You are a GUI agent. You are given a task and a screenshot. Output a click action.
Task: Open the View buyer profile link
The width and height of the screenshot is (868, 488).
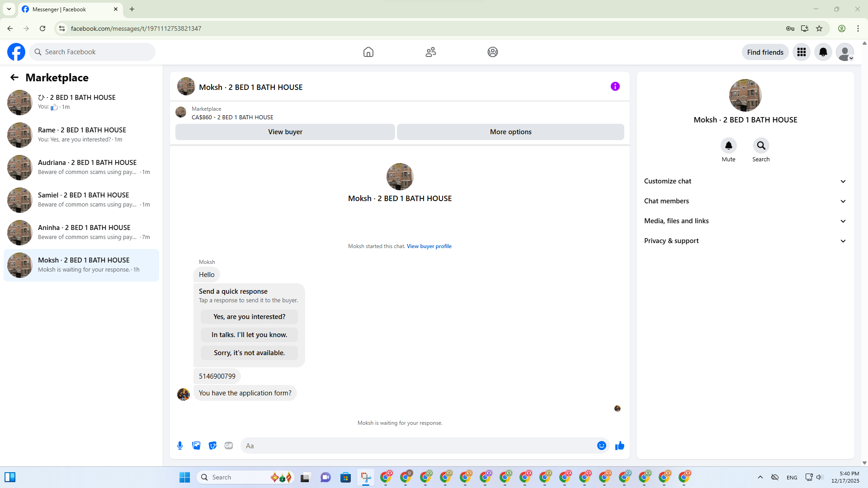pyautogui.click(x=429, y=246)
